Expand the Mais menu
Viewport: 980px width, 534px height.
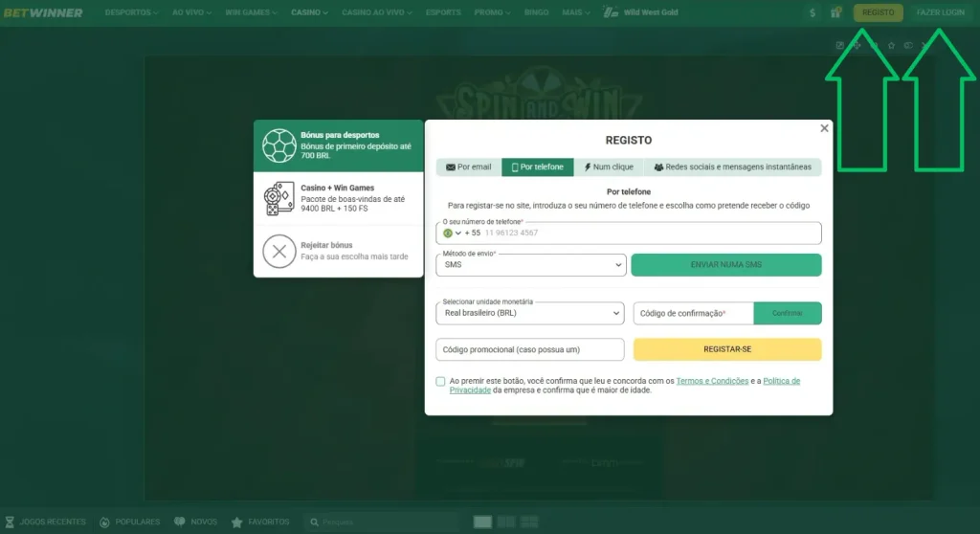tap(575, 12)
